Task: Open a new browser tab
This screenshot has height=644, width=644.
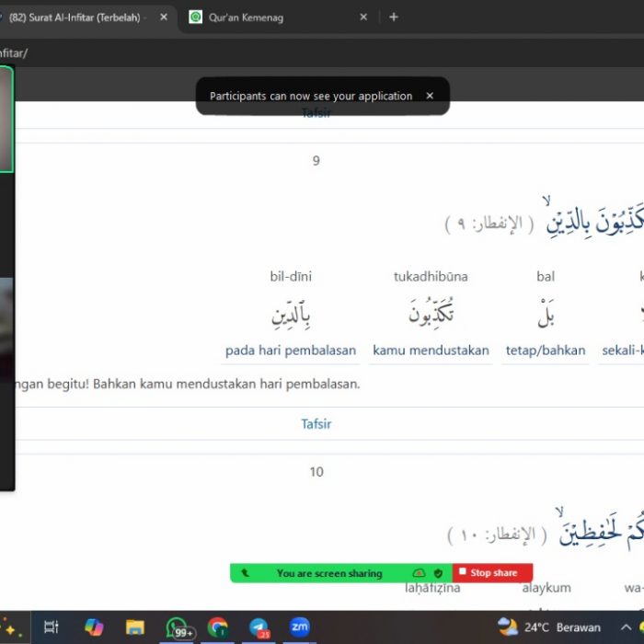Action: click(394, 17)
